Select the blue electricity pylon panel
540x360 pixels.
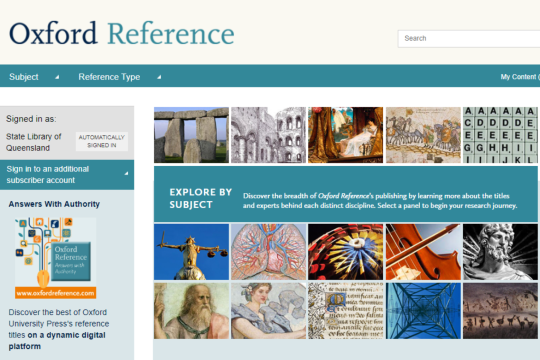click(423, 311)
